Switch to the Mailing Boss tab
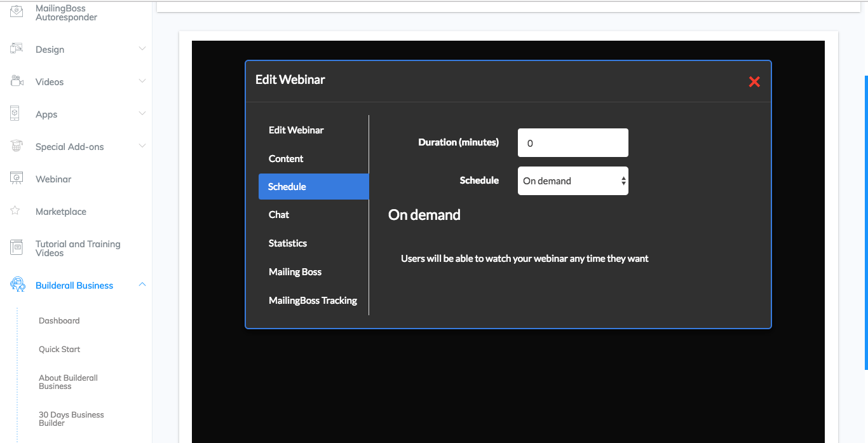The width and height of the screenshot is (868, 443). coord(295,271)
